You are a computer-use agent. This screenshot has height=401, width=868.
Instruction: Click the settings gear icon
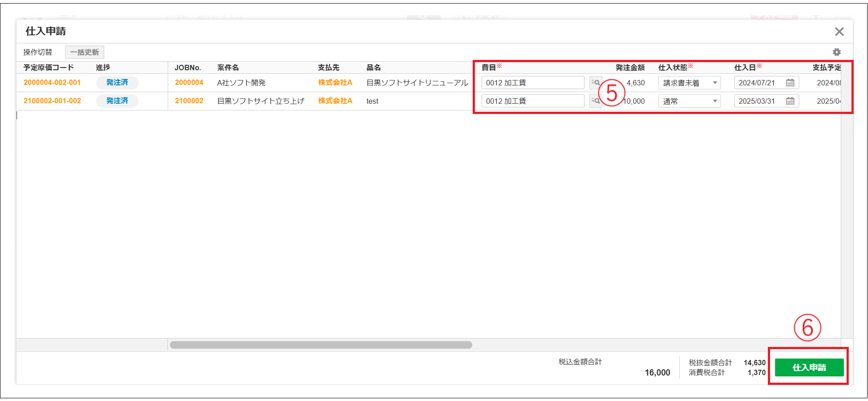coord(836,52)
